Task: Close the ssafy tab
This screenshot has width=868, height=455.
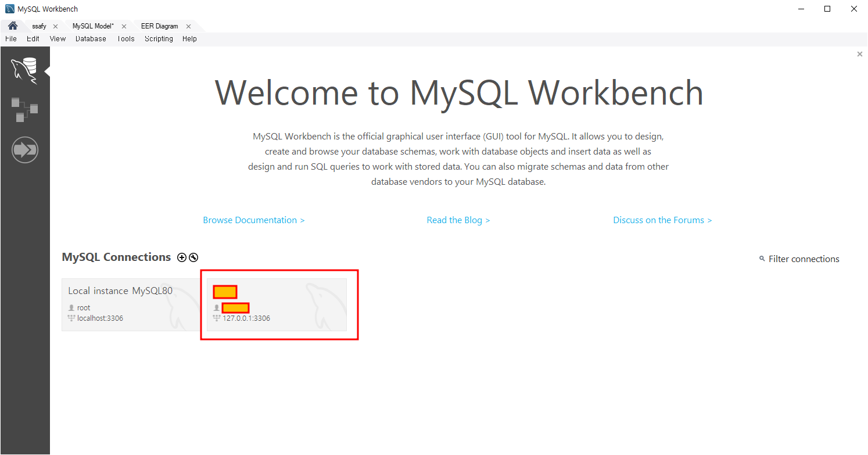Action: click(x=56, y=26)
